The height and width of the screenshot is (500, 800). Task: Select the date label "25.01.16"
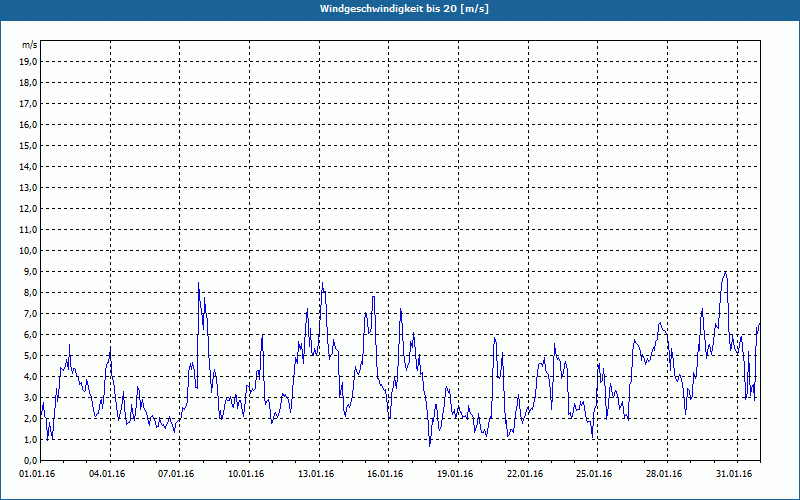(x=594, y=474)
